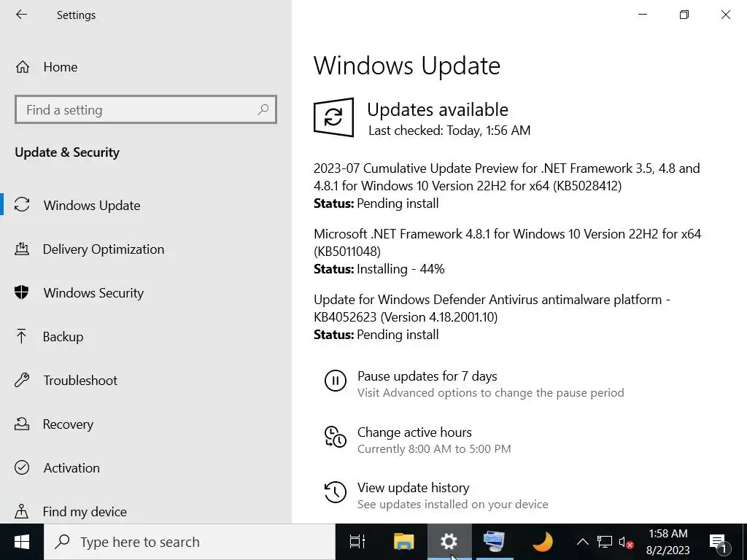This screenshot has width=747, height=560.
Task: Click Pause updates for 7 days
Action: (x=427, y=376)
